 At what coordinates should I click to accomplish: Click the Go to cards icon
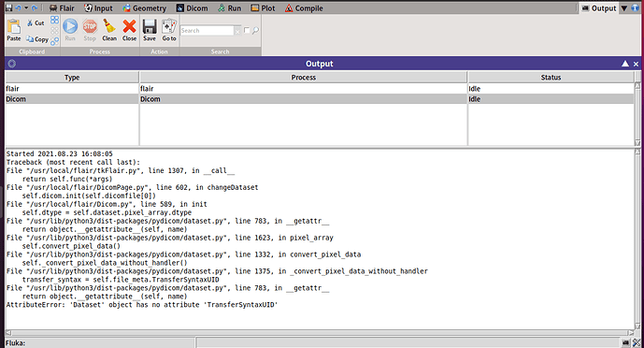click(x=169, y=30)
